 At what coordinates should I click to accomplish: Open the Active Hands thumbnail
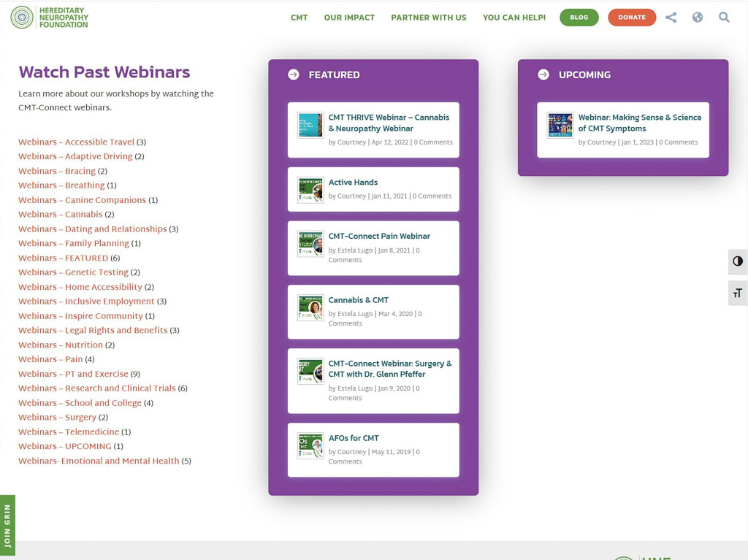[x=310, y=190]
